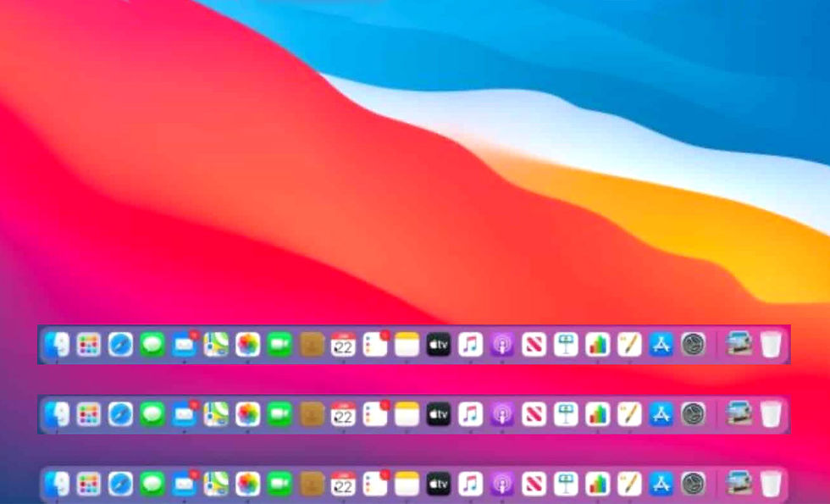
Task: Open Safari in the middle dock
Action: point(120,414)
